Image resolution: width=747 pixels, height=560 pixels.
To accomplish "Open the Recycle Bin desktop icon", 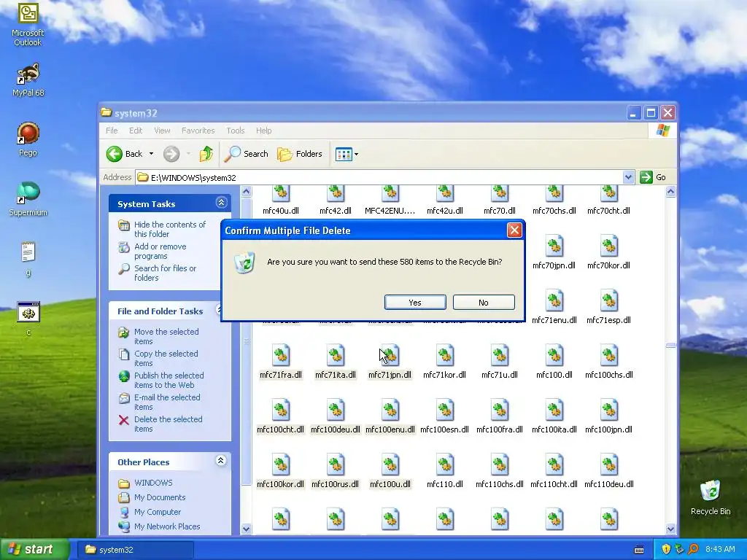I will (x=711, y=497).
